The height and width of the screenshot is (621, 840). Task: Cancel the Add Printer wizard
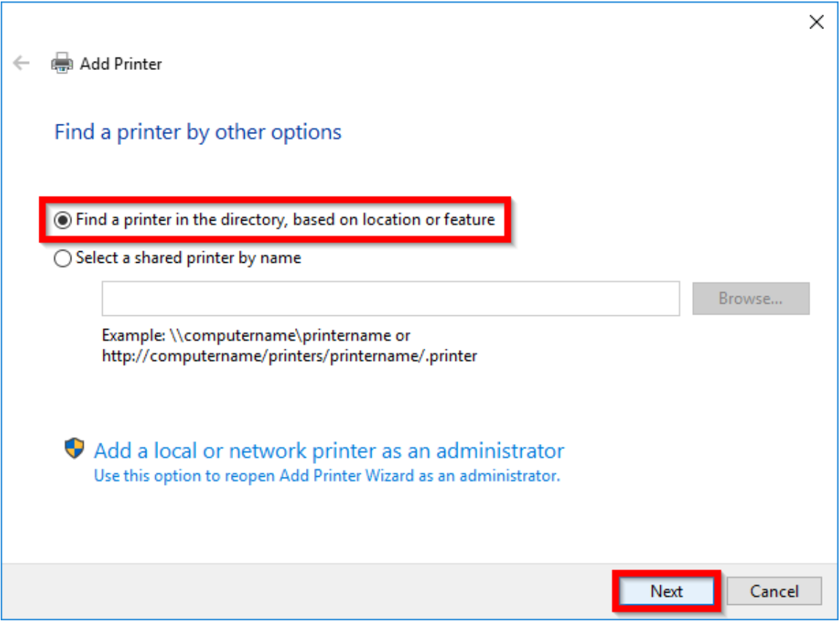[x=774, y=591]
